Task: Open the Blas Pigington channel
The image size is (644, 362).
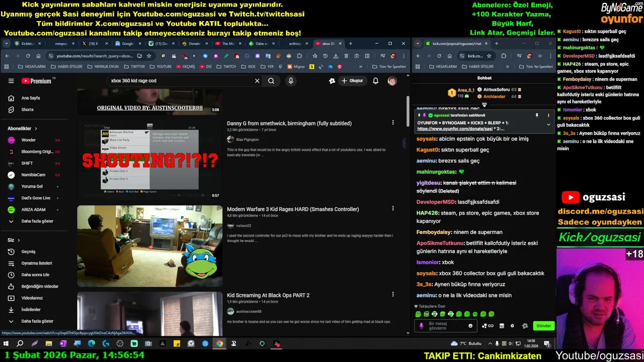Action: [247, 140]
